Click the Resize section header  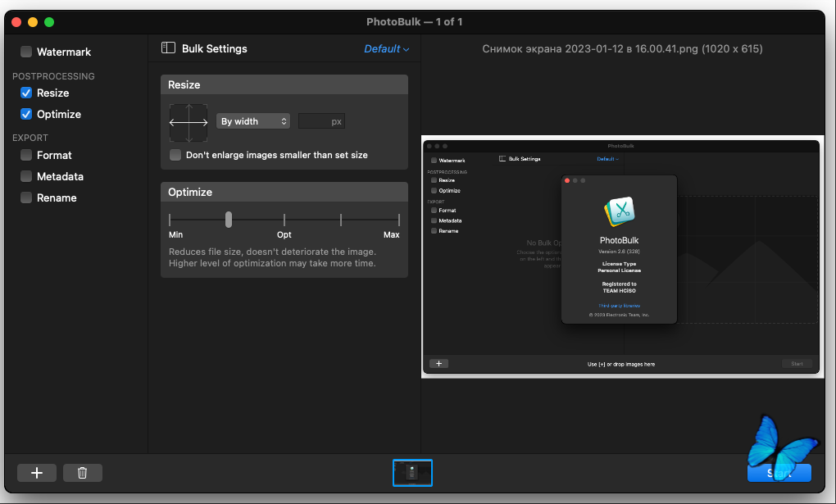tap(284, 84)
